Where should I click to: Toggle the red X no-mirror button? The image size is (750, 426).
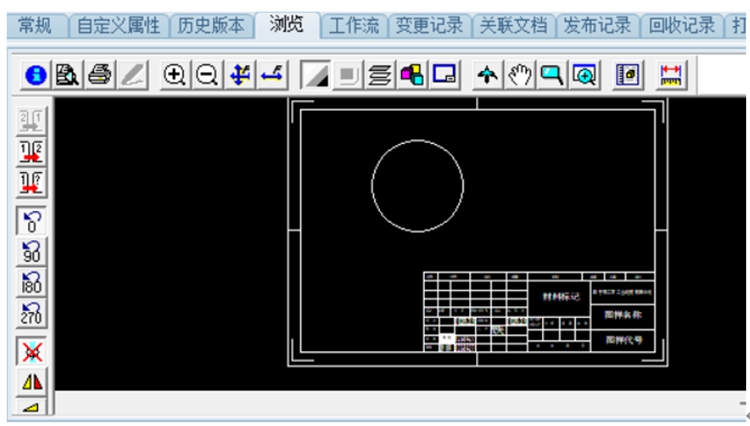[x=32, y=351]
